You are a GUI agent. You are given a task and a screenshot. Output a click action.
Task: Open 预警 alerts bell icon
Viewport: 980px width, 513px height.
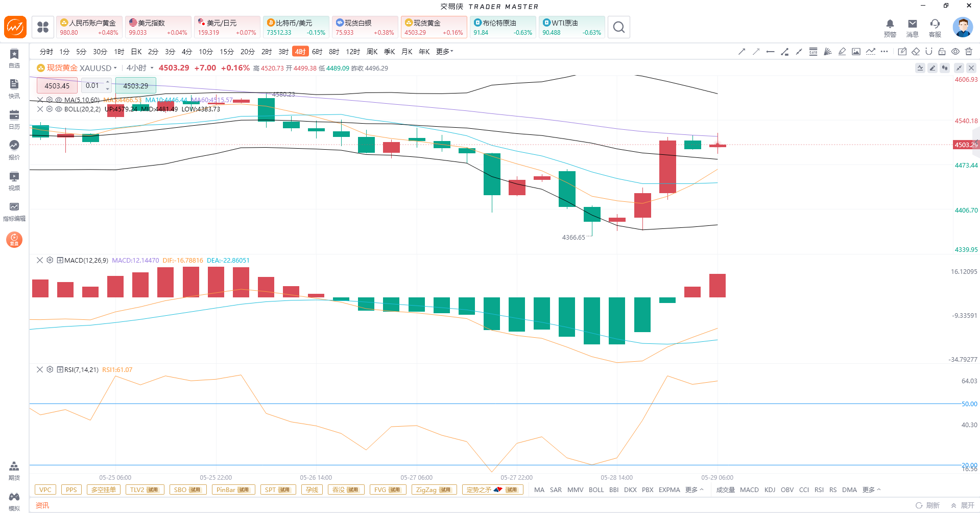click(890, 28)
